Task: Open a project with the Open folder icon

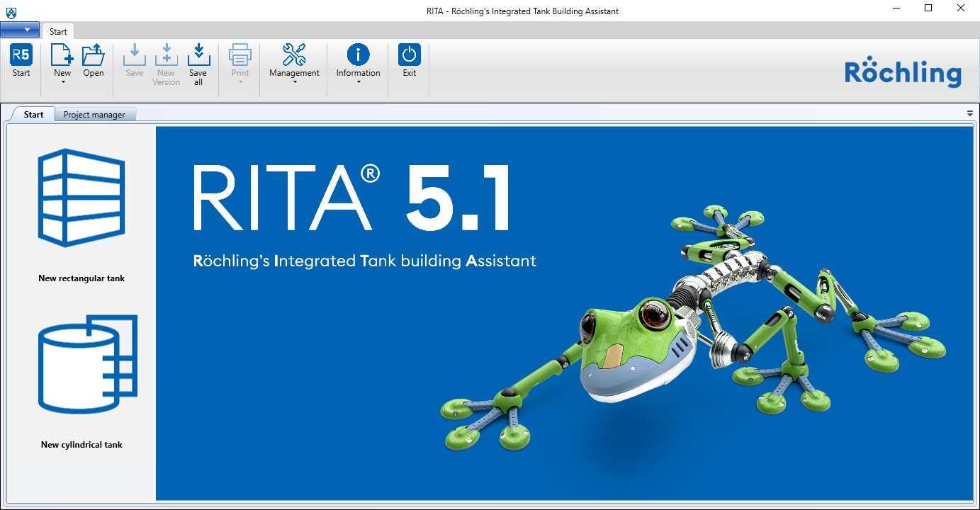Action: click(93, 55)
